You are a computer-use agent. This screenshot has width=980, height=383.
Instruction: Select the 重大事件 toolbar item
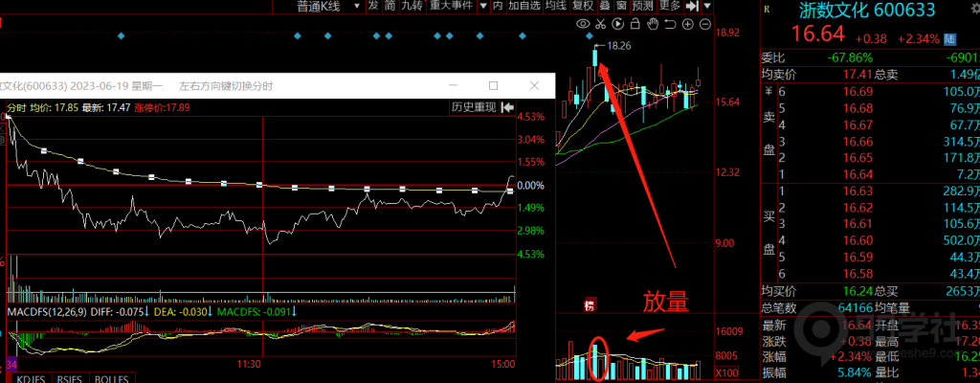pyautogui.click(x=452, y=6)
